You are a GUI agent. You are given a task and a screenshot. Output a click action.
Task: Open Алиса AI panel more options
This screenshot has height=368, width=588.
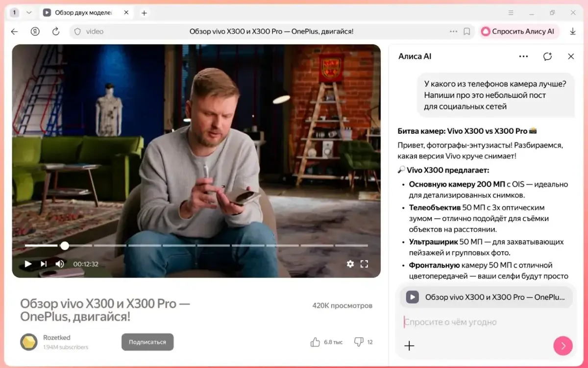(523, 56)
